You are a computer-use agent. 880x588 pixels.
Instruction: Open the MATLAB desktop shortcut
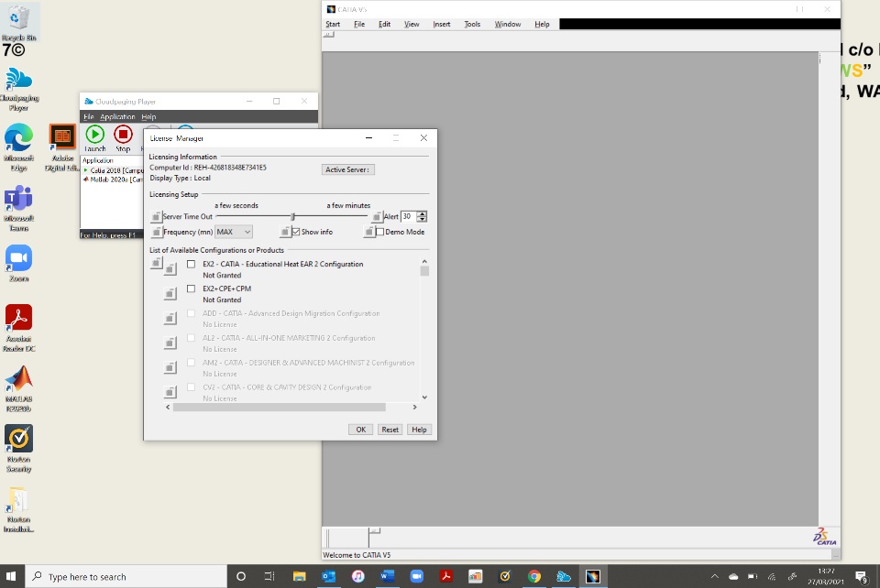click(18, 389)
